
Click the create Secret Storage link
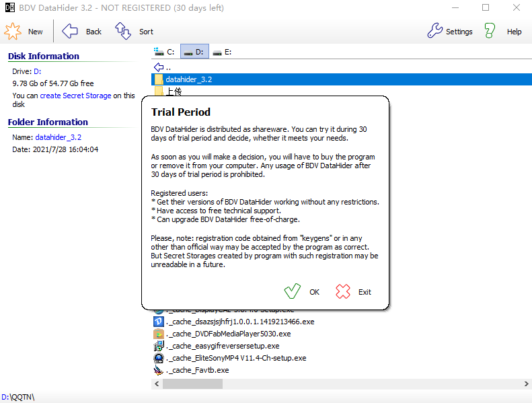click(75, 96)
